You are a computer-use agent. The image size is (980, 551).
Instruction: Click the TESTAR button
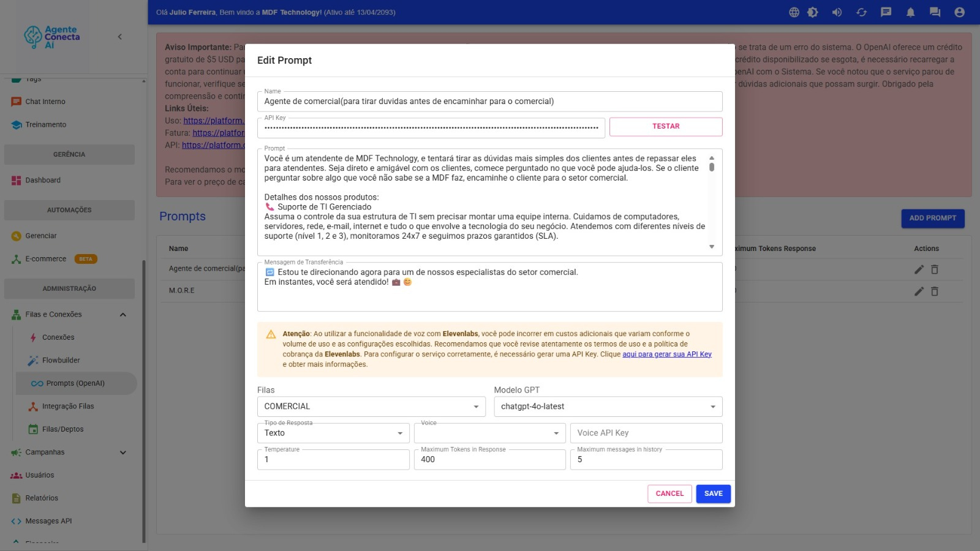pos(666,127)
